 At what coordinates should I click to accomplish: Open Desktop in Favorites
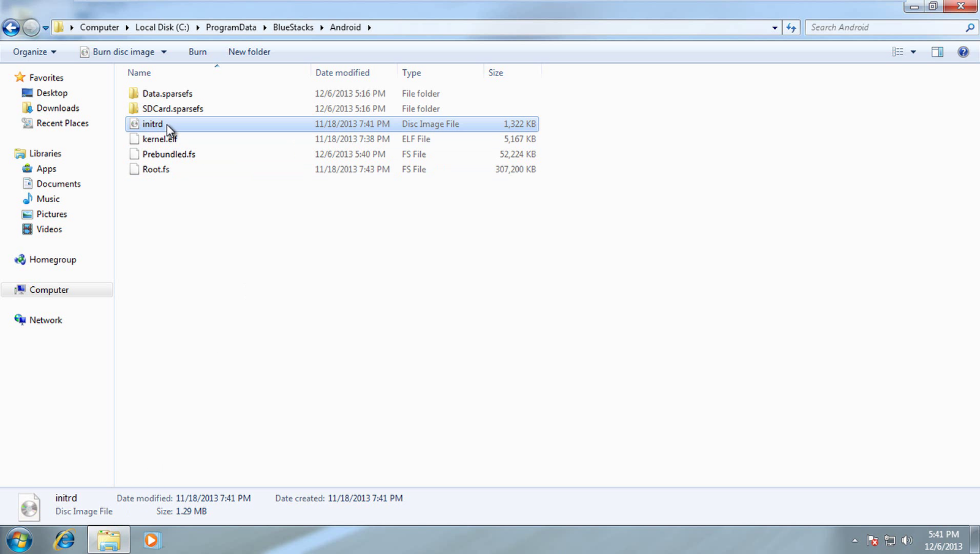tap(51, 93)
